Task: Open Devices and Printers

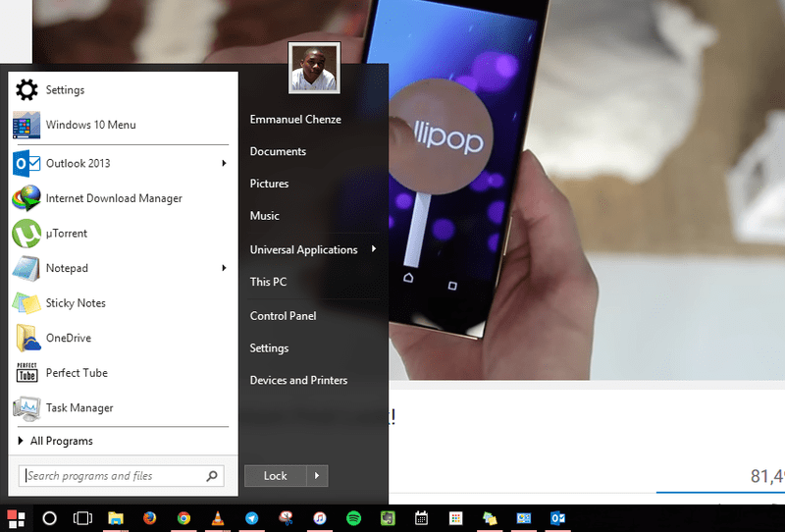Action: point(298,380)
